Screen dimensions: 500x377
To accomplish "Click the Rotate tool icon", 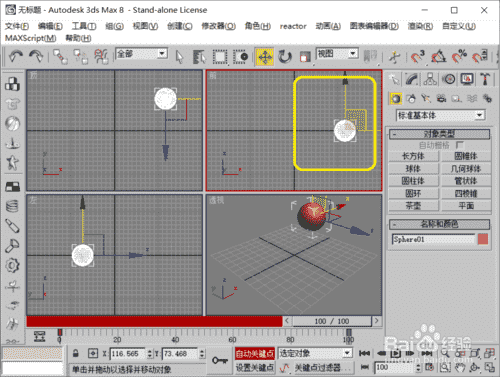I will pyautogui.click(x=284, y=57).
